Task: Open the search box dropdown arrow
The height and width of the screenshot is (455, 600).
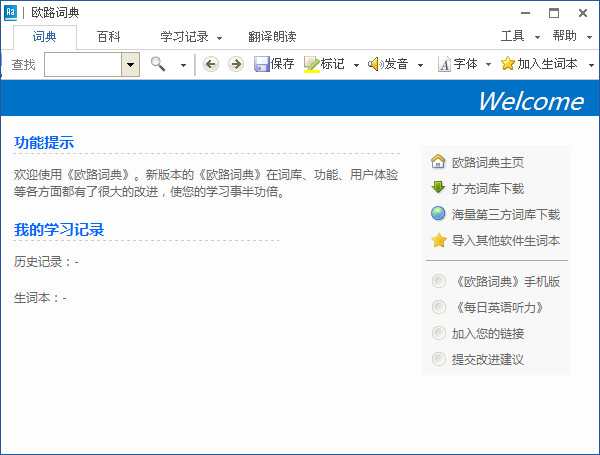Action: click(x=130, y=64)
